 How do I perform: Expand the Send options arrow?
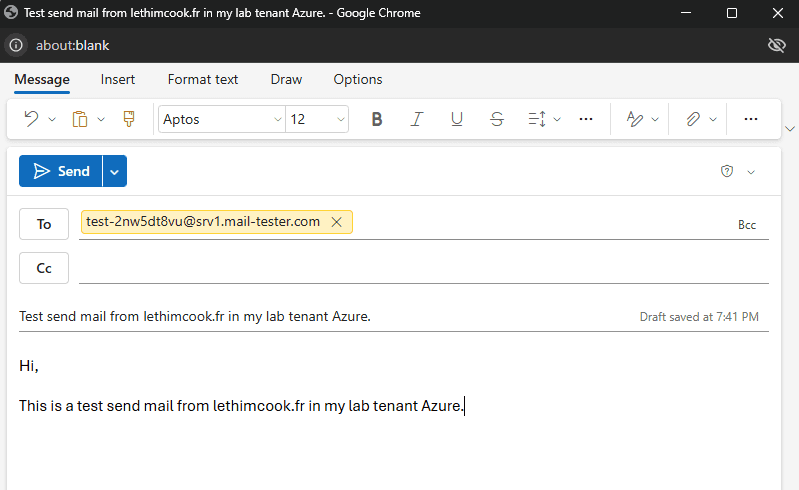click(x=114, y=171)
